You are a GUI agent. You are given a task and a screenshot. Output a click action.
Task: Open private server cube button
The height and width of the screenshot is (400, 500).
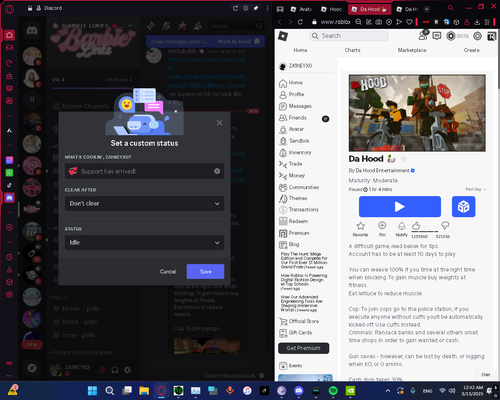(463, 207)
